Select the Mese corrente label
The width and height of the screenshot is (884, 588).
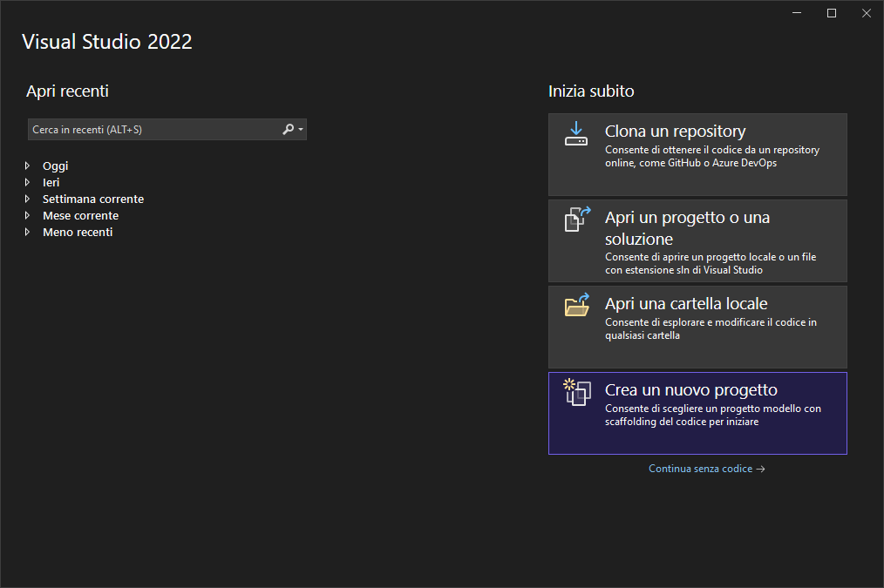click(x=80, y=215)
